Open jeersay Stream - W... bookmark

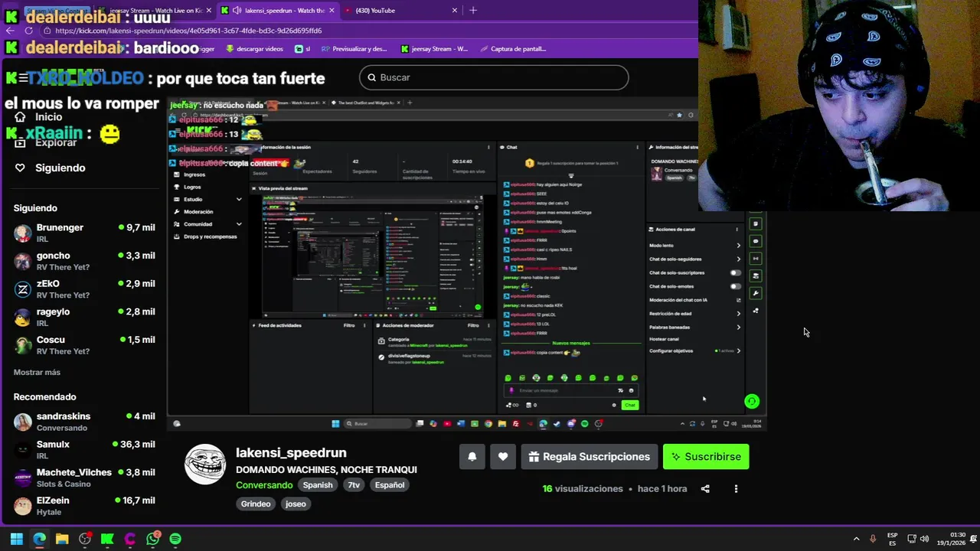pos(434,48)
